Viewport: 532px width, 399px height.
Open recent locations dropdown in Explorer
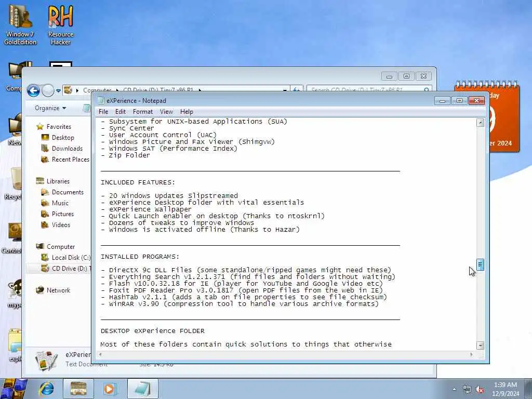[58, 90]
